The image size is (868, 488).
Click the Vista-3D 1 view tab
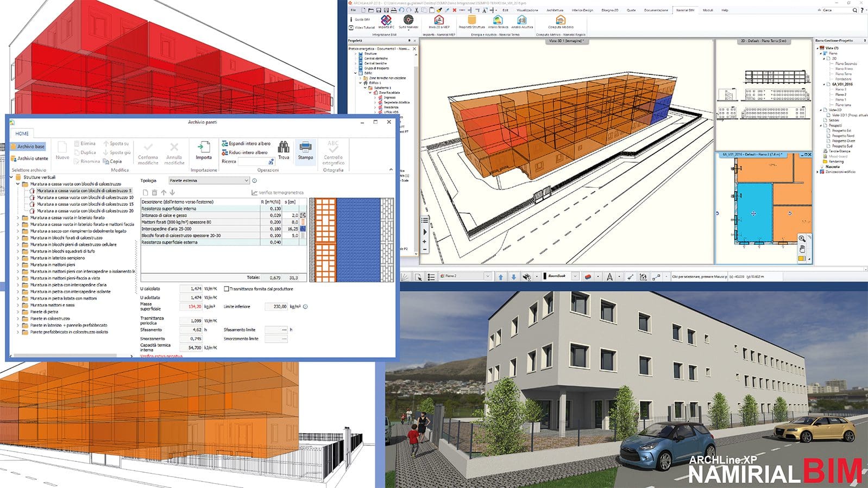coord(567,41)
